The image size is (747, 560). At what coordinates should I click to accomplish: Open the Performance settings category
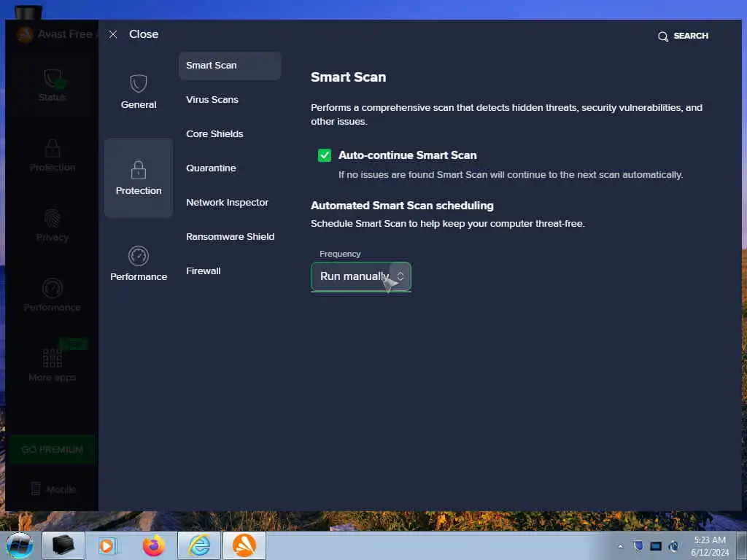click(x=139, y=264)
